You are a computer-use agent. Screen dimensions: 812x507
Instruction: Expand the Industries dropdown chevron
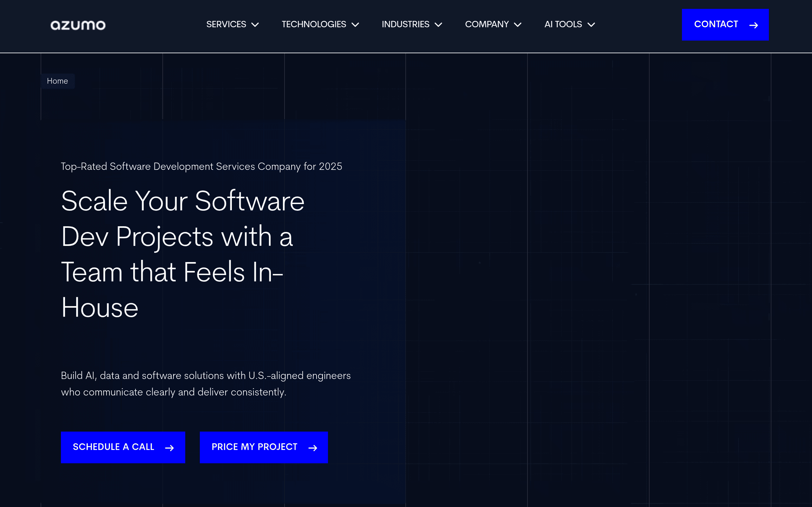click(439, 24)
